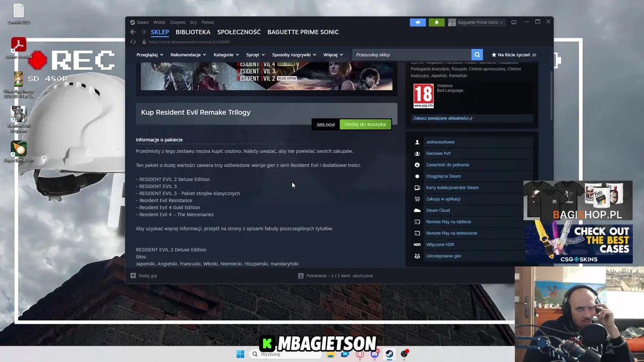Click the CSGOSKINS cases banner
The image size is (644, 362).
click(x=579, y=243)
